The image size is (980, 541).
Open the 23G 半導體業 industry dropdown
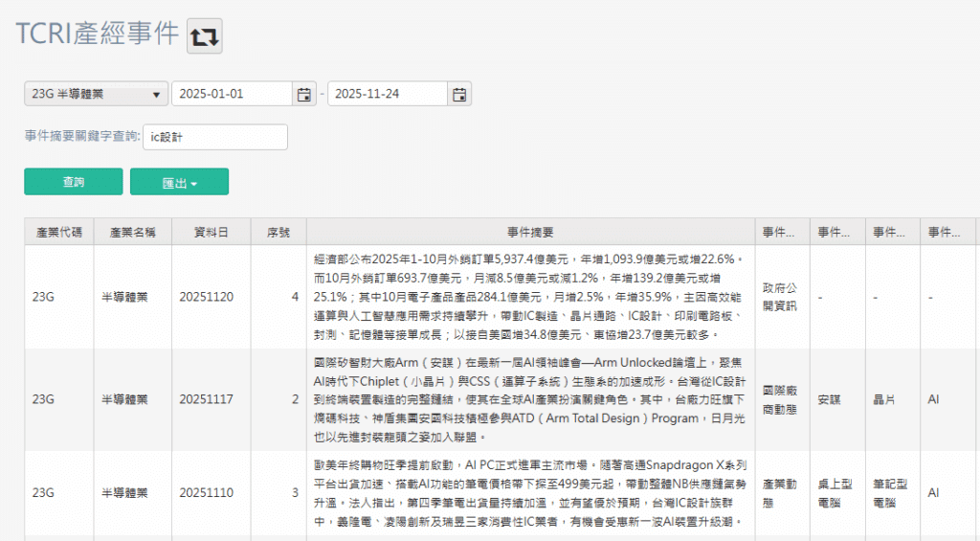coord(97,94)
